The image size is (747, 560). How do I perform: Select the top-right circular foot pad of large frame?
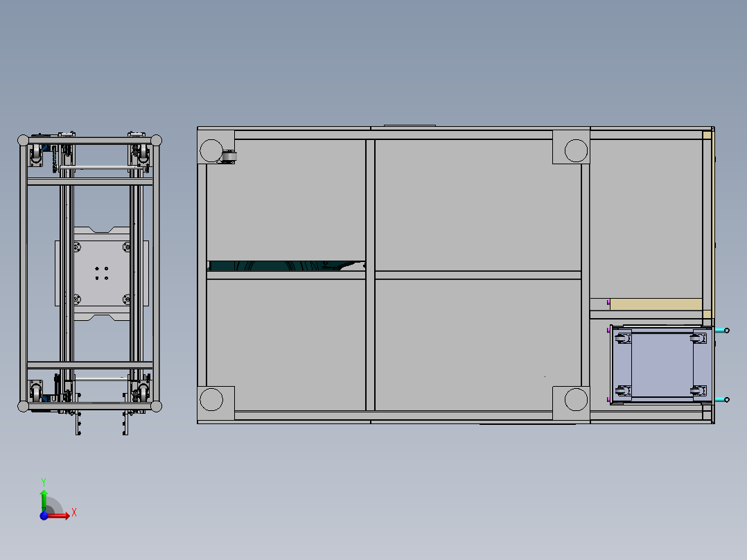pyautogui.click(x=576, y=150)
